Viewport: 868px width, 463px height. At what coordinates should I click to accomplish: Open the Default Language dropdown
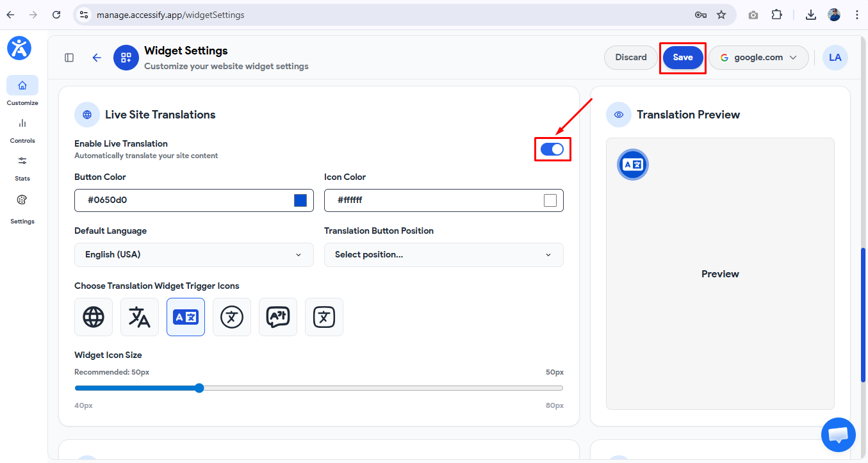pyautogui.click(x=193, y=254)
